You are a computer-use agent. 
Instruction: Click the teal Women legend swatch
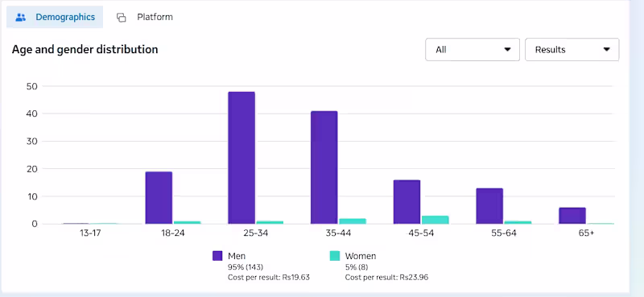pos(335,256)
